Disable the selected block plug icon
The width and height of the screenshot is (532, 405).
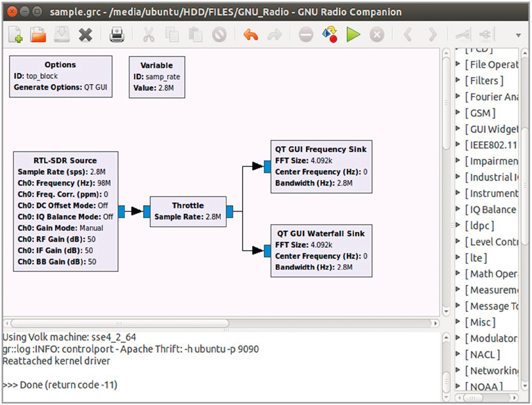(487, 35)
